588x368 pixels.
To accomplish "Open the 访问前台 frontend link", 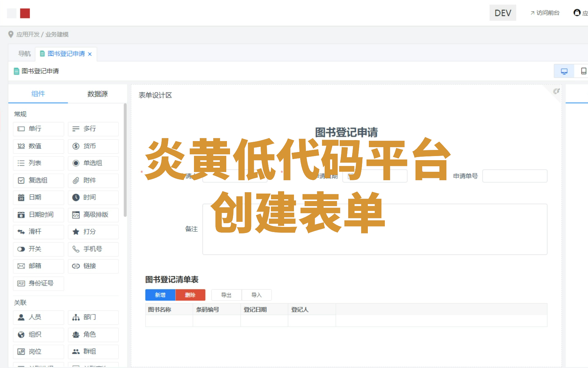I will (545, 13).
